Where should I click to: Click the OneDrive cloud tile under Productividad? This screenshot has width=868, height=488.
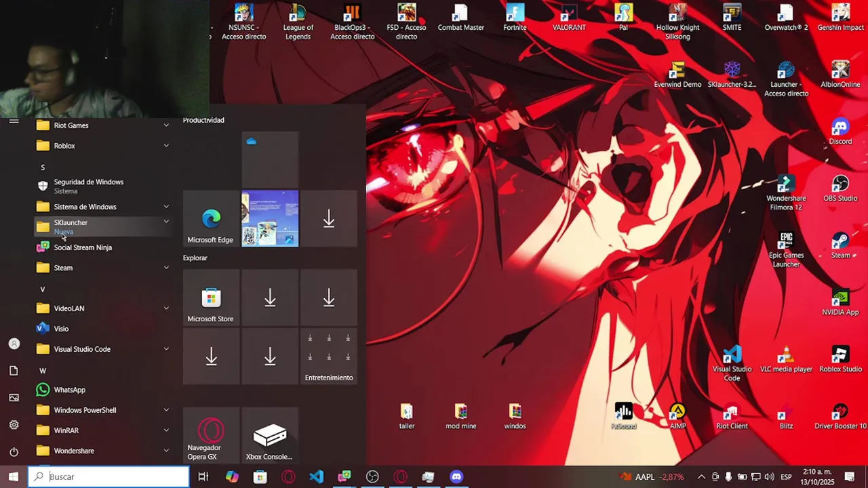pos(270,159)
